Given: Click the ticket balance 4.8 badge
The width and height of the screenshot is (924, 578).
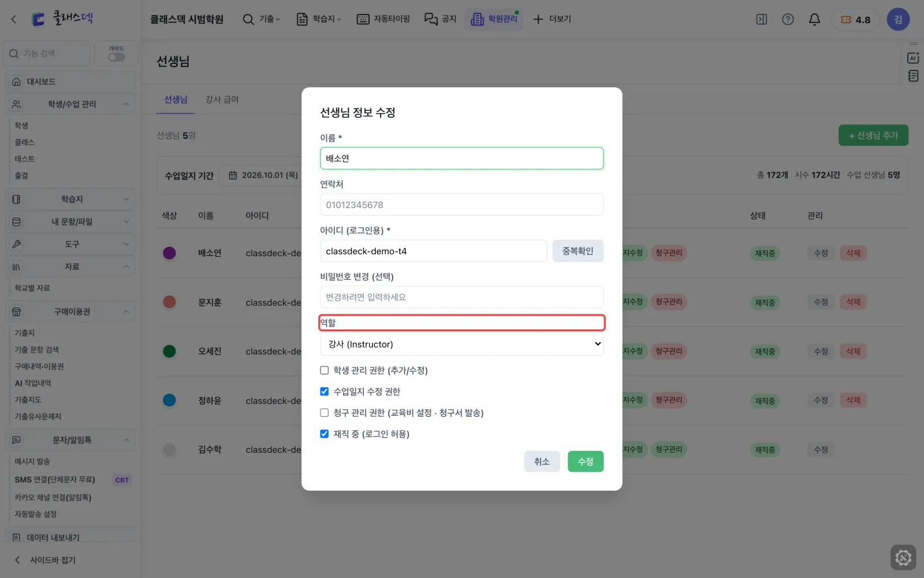Looking at the screenshot, I should coord(855,20).
